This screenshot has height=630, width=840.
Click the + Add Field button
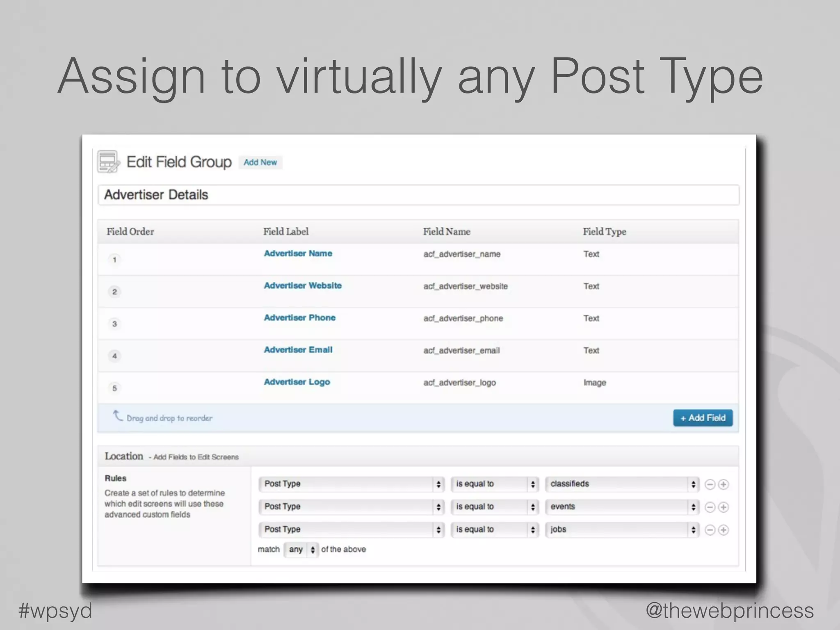703,418
